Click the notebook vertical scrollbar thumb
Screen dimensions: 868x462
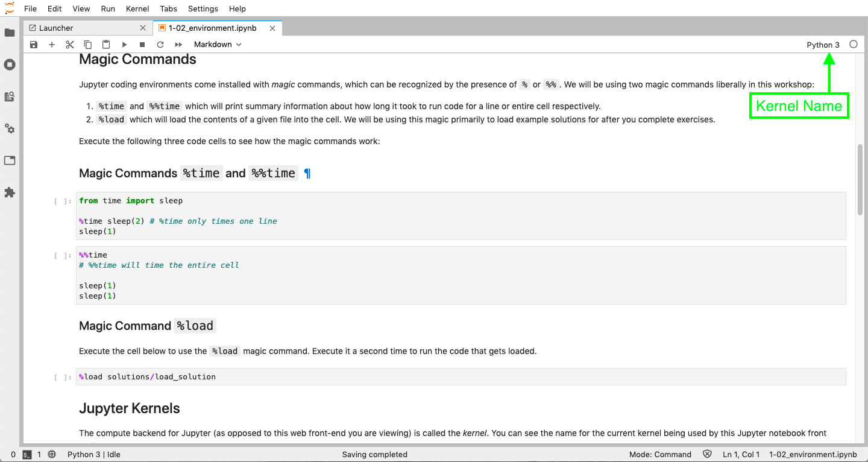(x=860, y=180)
